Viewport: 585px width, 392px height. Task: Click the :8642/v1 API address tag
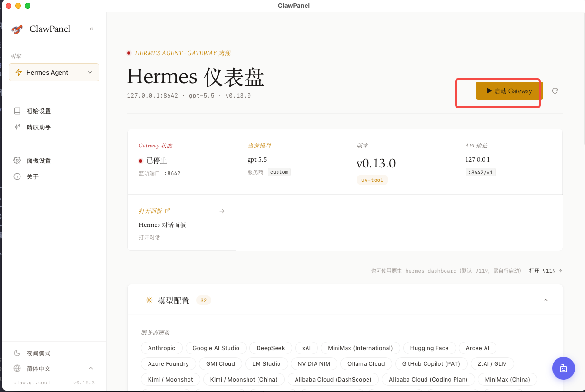click(480, 173)
